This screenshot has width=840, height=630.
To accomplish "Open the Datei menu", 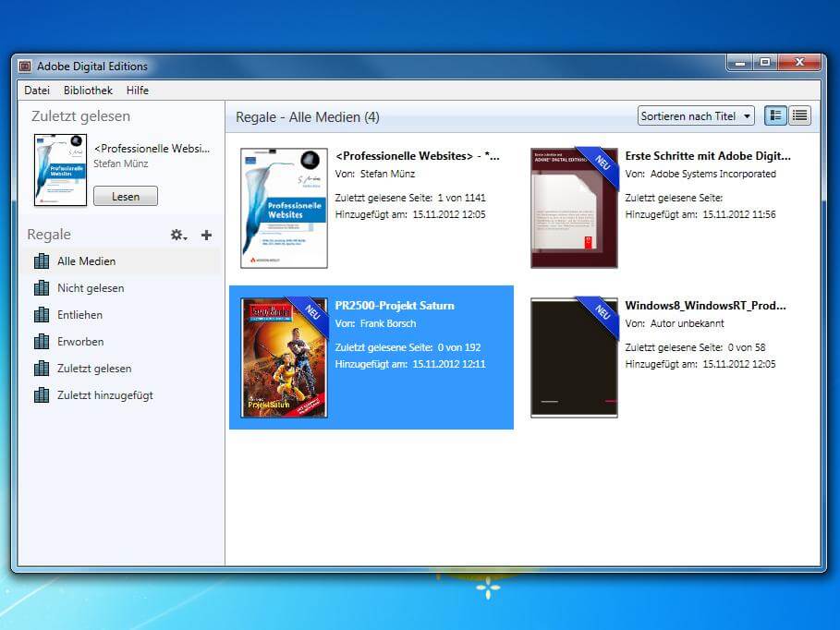I will point(37,90).
